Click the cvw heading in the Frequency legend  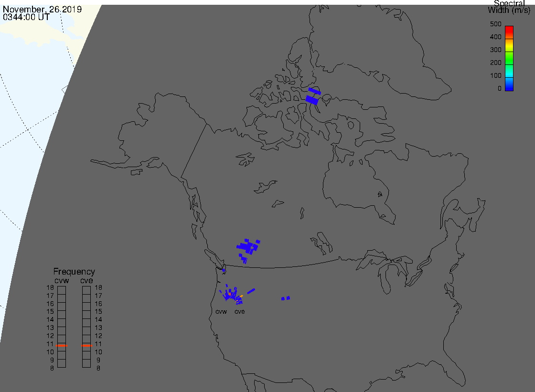(x=62, y=281)
